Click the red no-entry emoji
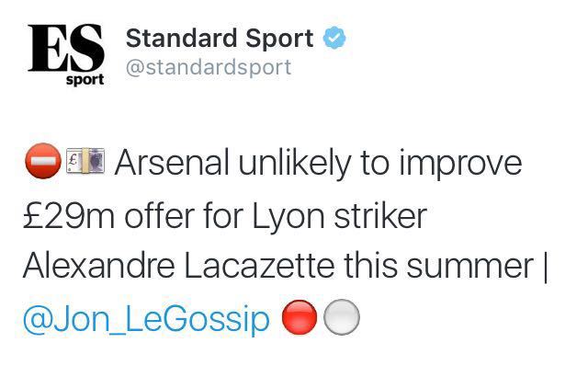Image resolution: width=588 pixels, height=377 pixels. 43,161
